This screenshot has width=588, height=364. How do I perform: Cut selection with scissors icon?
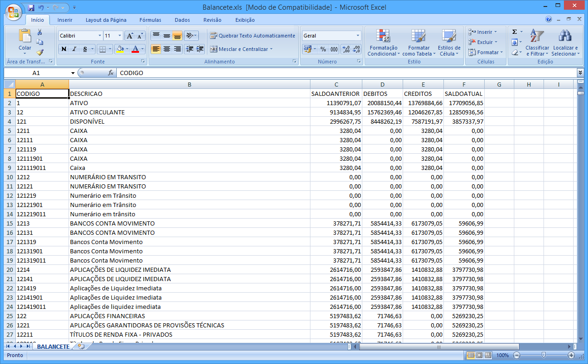pyautogui.click(x=40, y=32)
